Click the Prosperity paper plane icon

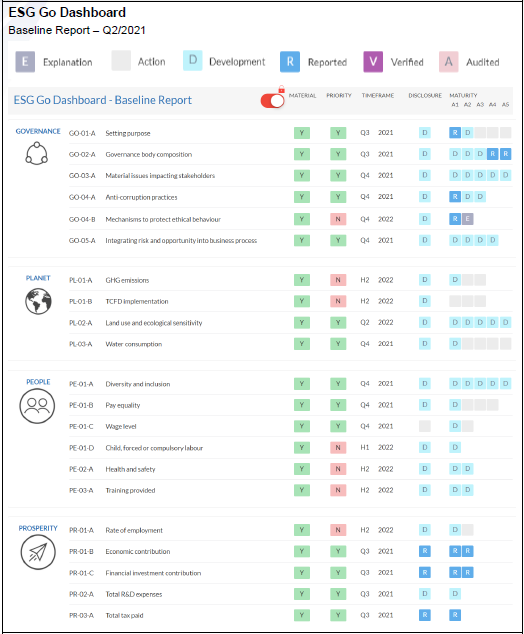click(38, 552)
